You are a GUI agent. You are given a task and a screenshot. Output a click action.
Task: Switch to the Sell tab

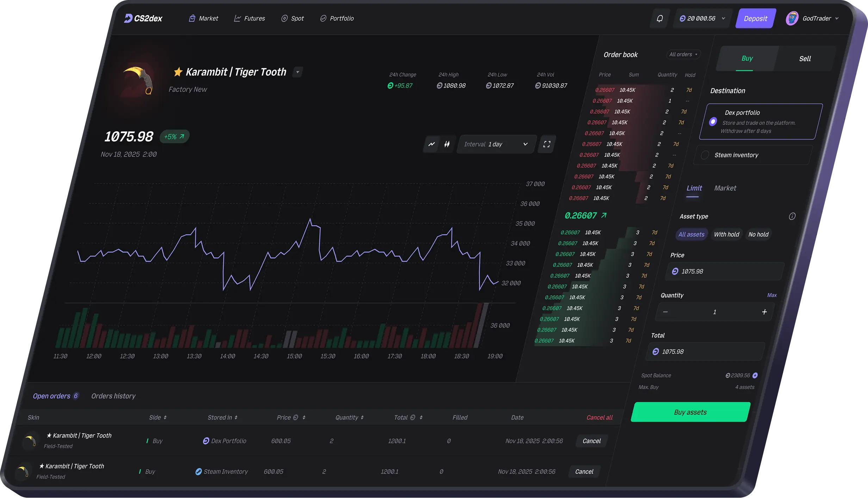[805, 58]
